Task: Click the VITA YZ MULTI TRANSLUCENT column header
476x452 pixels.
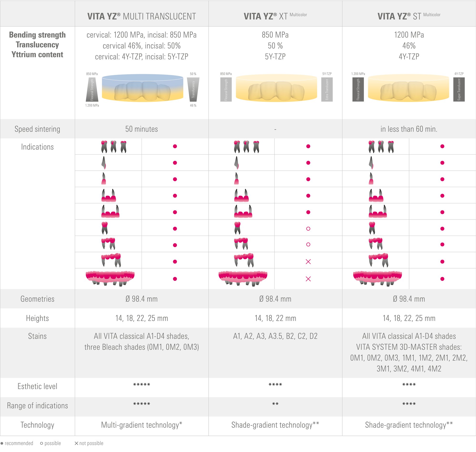Action: (x=142, y=16)
